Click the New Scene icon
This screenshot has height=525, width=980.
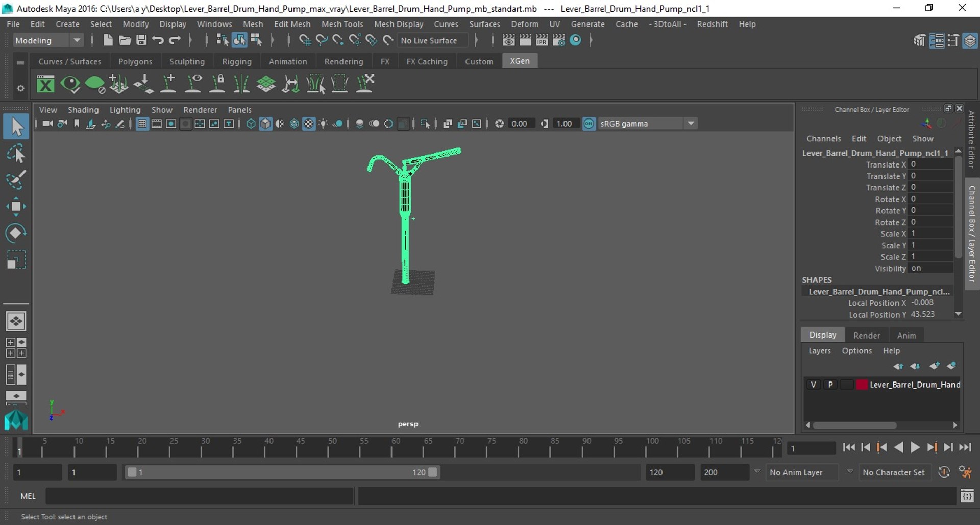coord(108,40)
